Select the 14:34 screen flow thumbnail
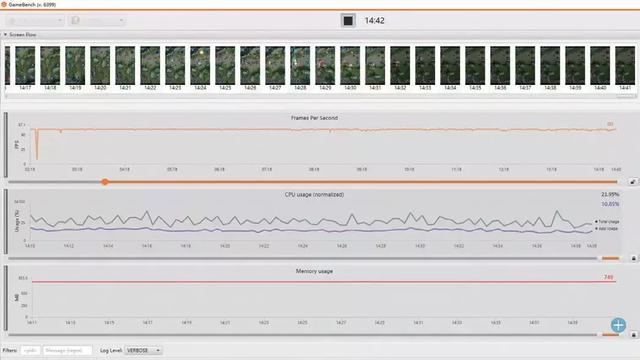 click(450, 65)
